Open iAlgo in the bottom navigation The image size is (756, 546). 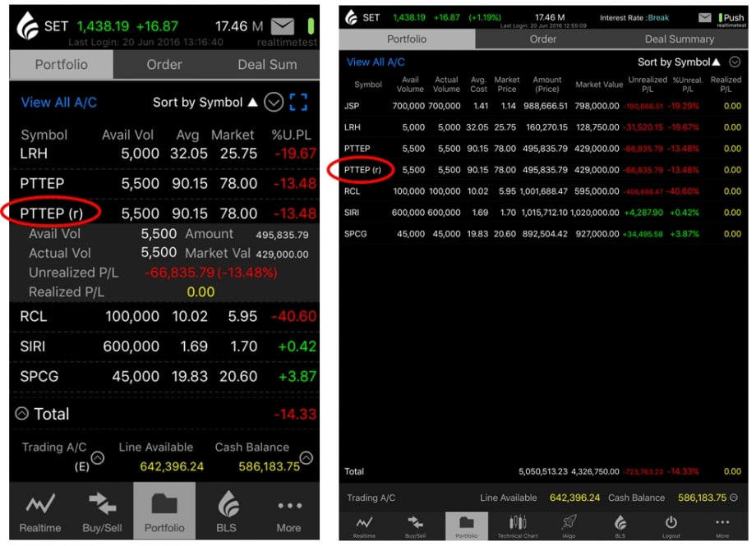tap(569, 526)
